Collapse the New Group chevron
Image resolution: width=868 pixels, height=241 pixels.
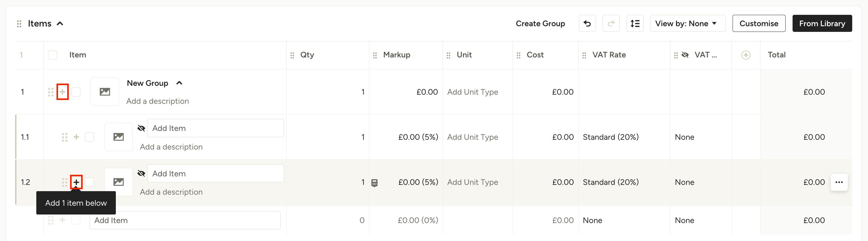tap(179, 83)
